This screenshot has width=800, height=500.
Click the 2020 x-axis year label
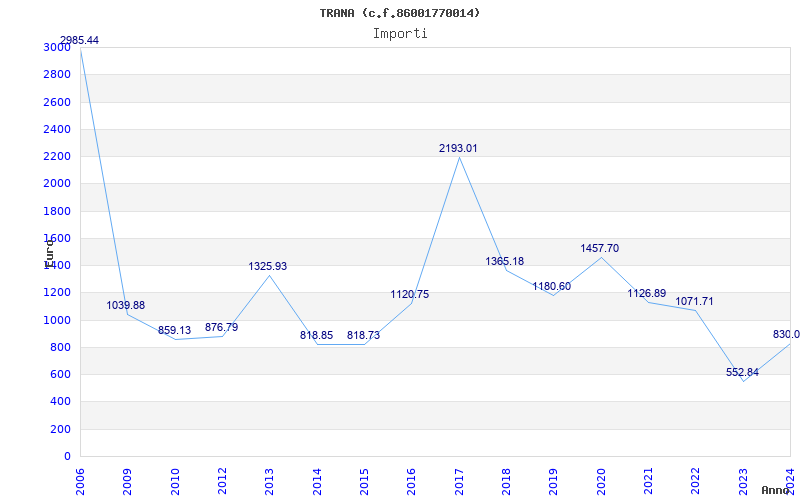(601, 481)
